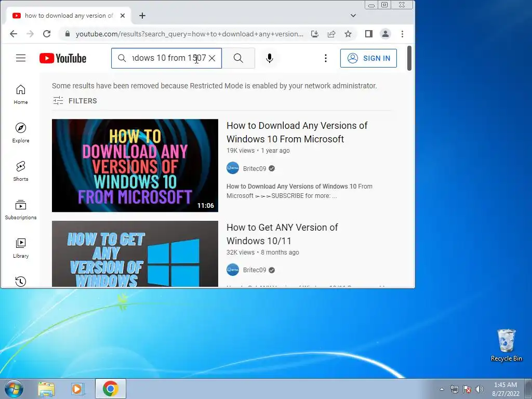532x399 pixels.
Task: Open a new Chrome tab
Action: coord(142,16)
